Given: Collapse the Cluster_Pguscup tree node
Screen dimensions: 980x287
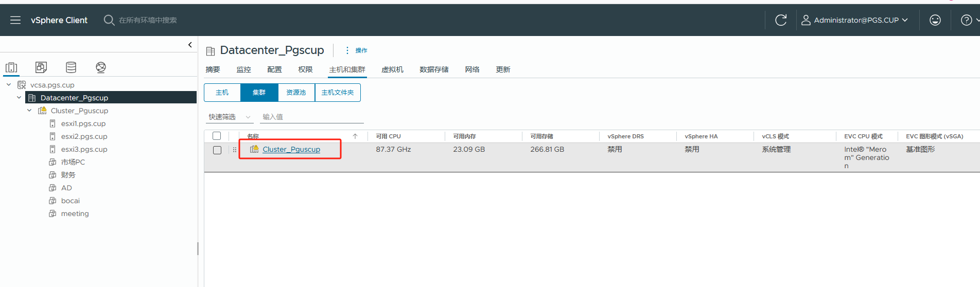Looking at the screenshot, I should [x=29, y=110].
